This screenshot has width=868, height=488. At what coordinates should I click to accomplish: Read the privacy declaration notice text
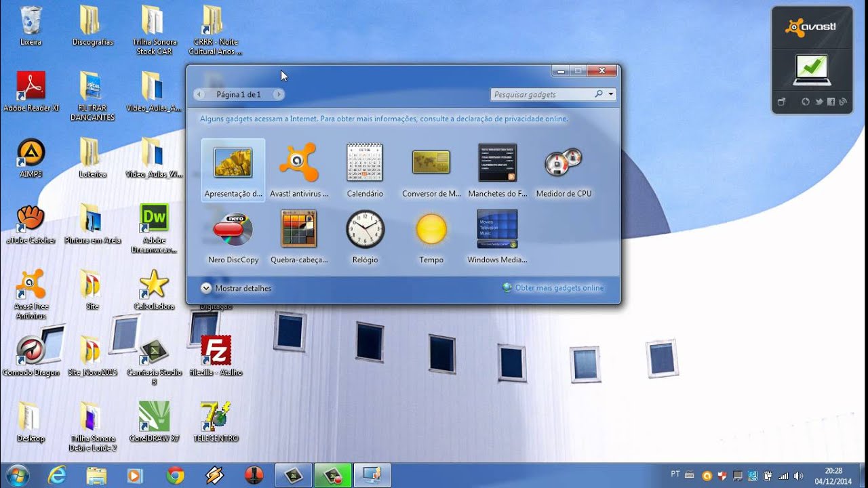pyautogui.click(x=384, y=119)
